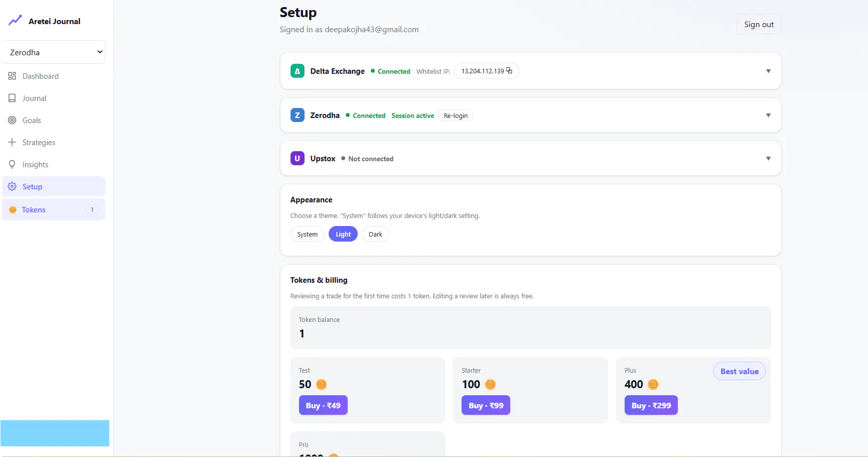Click the Tokens & billing heading
The height and width of the screenshot is (457, 868).
coord(319,280)
